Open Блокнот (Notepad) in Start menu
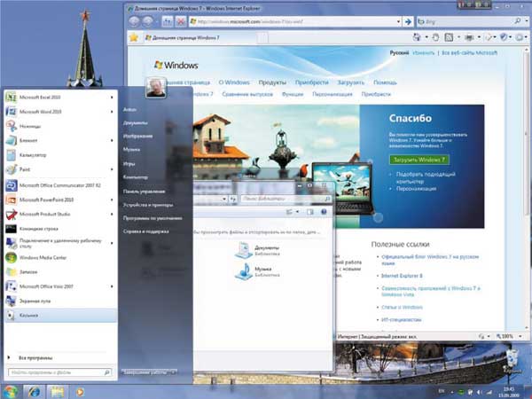 [59, 140]
